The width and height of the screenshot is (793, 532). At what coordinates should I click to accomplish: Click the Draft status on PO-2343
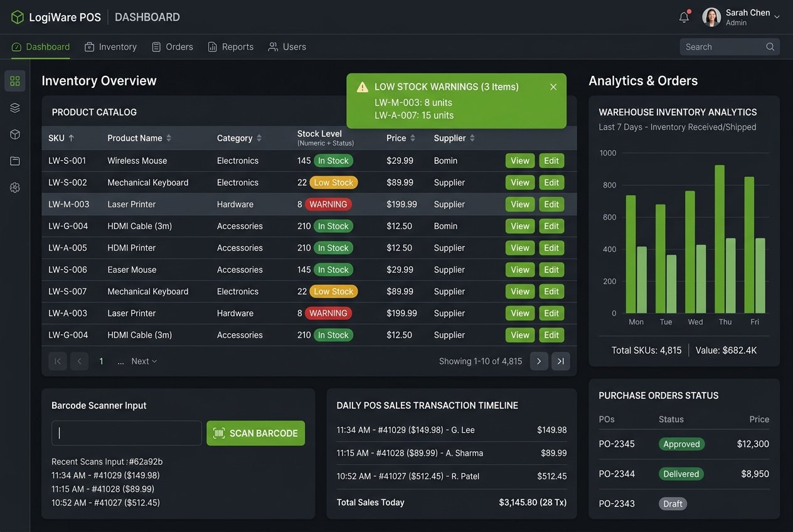pyautogui.click(x=673, y=504)
